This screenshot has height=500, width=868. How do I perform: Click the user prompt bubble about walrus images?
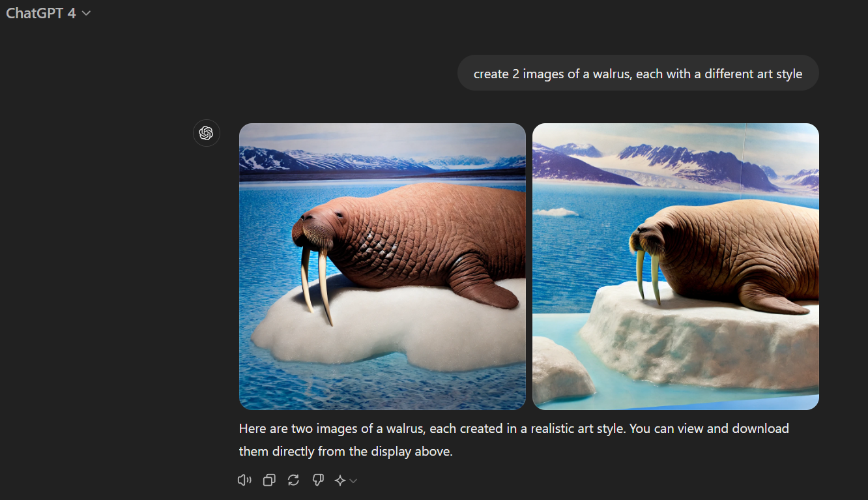(x=638, y=73)
